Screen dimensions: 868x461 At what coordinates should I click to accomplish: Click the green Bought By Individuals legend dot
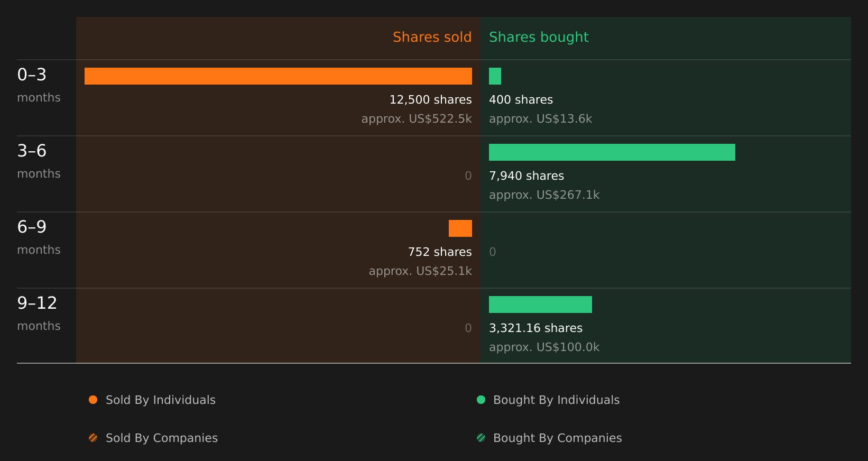tap(481, 400)
